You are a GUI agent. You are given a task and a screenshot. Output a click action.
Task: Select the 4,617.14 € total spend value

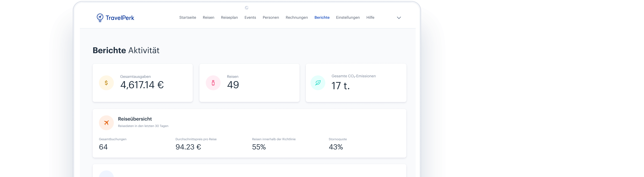142,85
